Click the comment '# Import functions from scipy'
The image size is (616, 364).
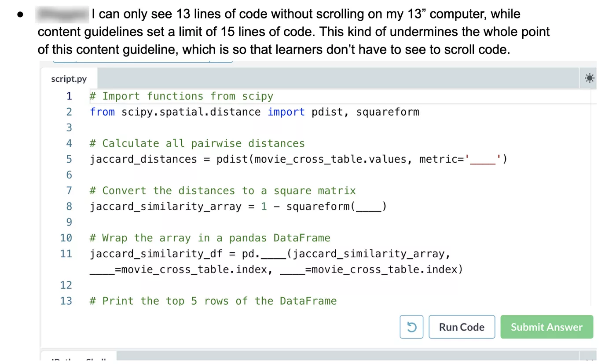[181, 96]
